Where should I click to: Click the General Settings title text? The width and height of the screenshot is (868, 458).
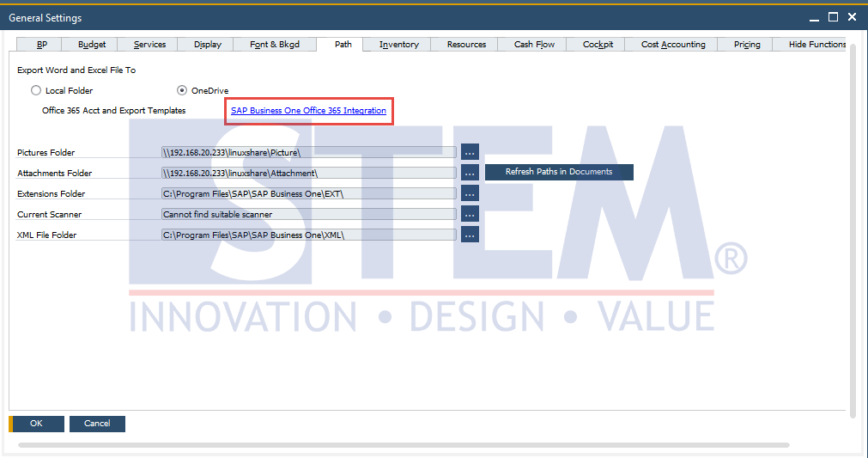coord(46,18)
